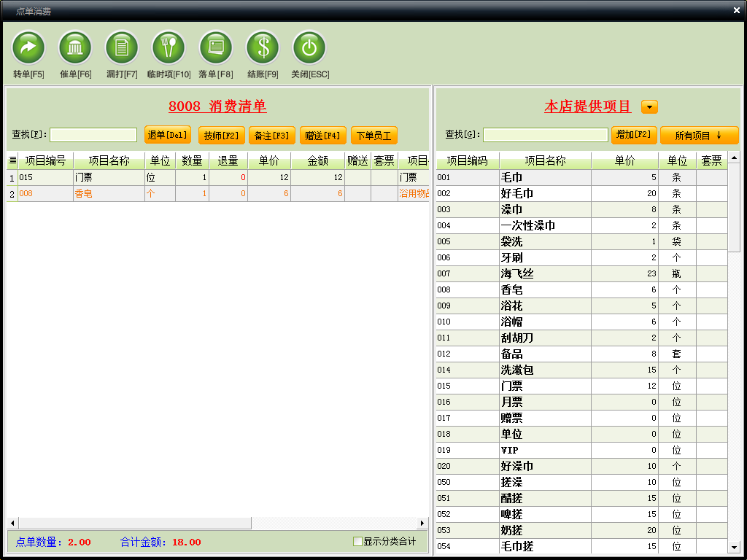Screen dimensions: 747x560
Task: Select item 008 香皂 in provided items
Action: pyautogui.click(x=581, y=289)
